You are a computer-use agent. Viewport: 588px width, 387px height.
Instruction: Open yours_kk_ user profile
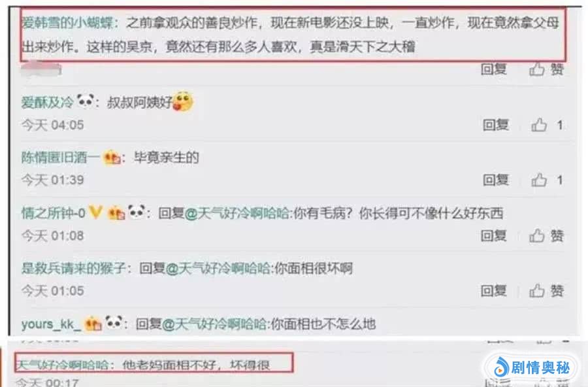pyautogui.click(x=51, y=324)
